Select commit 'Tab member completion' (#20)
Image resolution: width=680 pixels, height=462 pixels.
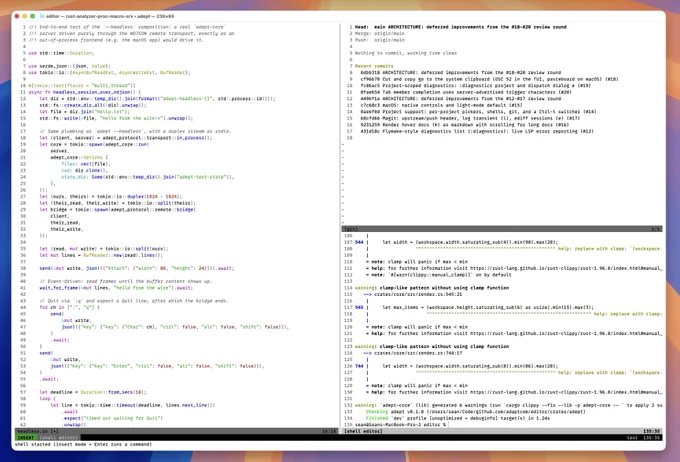click(x=466, y=92)
